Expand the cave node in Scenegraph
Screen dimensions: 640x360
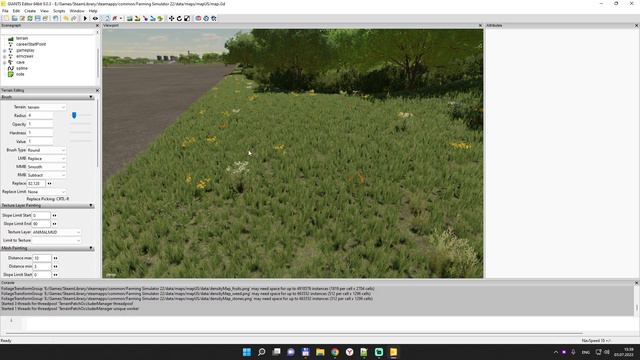pyautogui.click(x=4, y=62)
